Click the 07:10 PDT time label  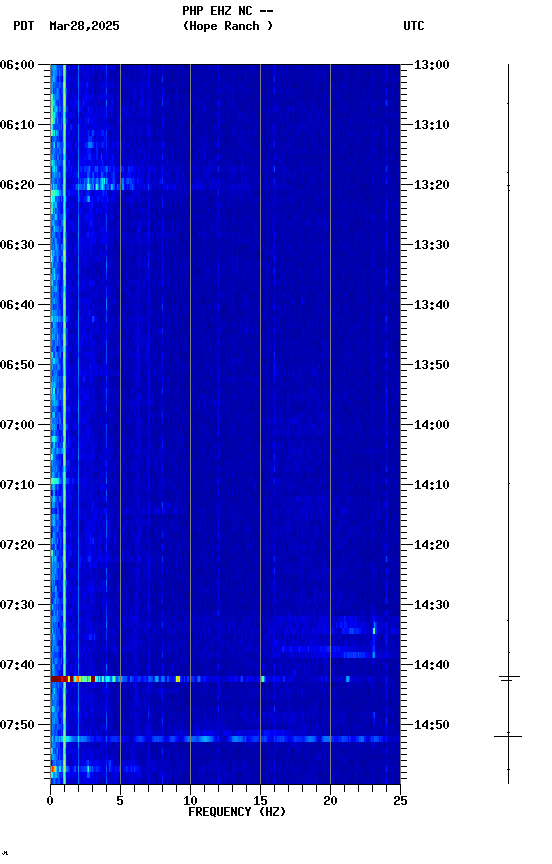tap(17, 485)
